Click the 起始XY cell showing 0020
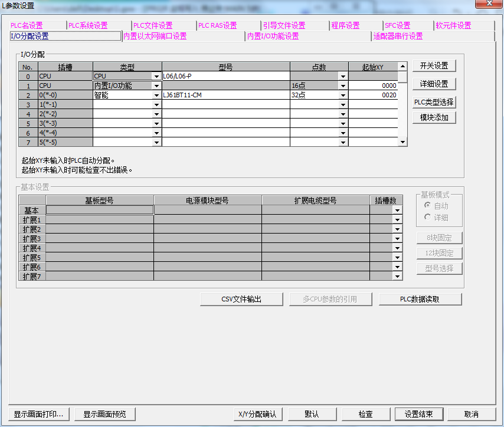Screen dimensions: 504x427 pyautogui.click(x=373, y=95)
